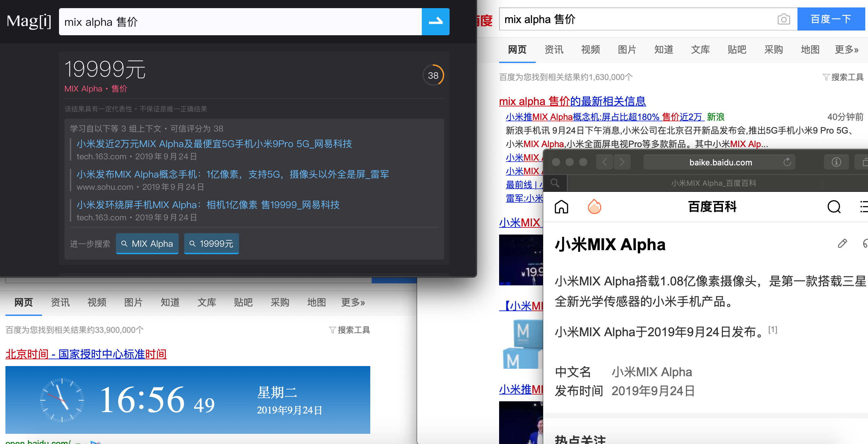
Task: Click the Baidu camera image-search icon
Action: tap(784, 19)
